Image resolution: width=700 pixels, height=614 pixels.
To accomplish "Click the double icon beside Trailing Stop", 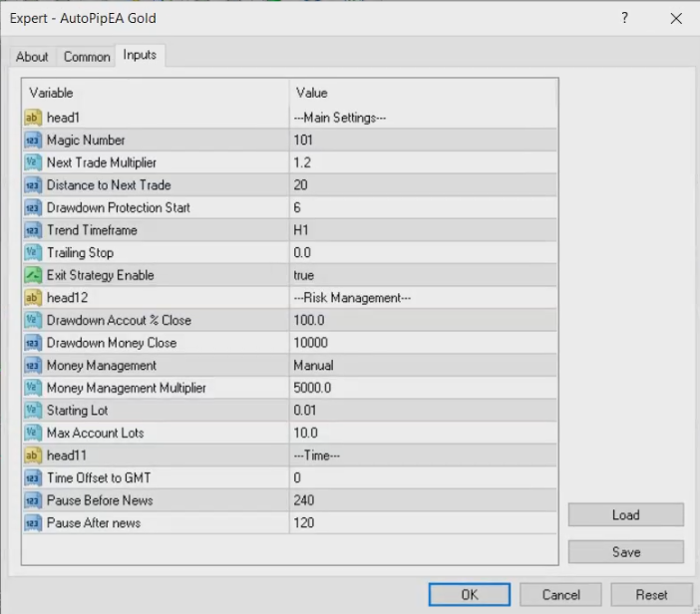I will [33, 252].
